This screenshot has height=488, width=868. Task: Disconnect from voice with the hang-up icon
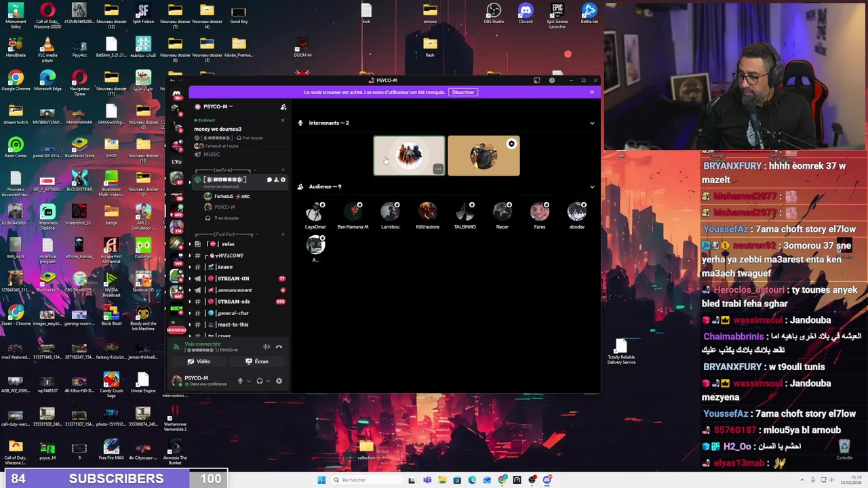pos(279,347)
